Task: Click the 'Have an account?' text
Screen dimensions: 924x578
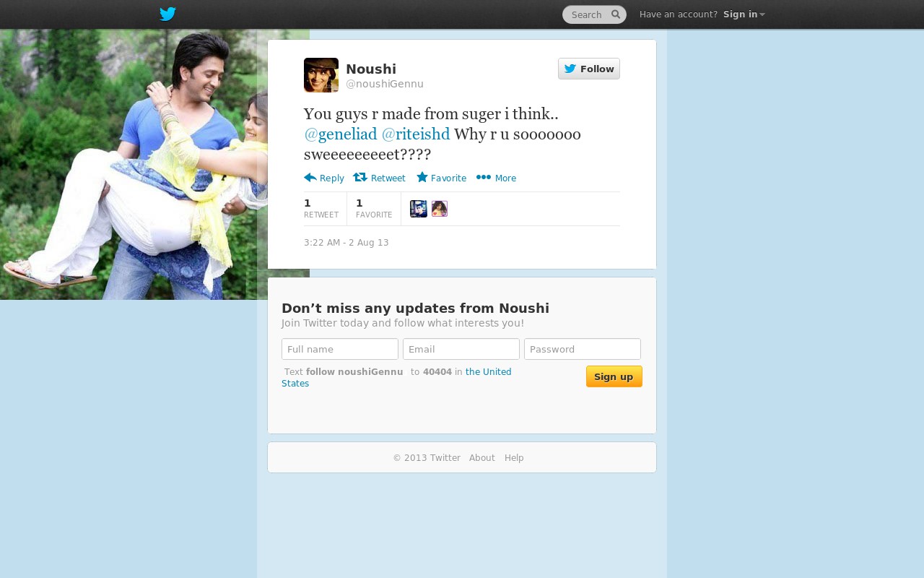Action: pyautogui.click(x=679, y=14)
